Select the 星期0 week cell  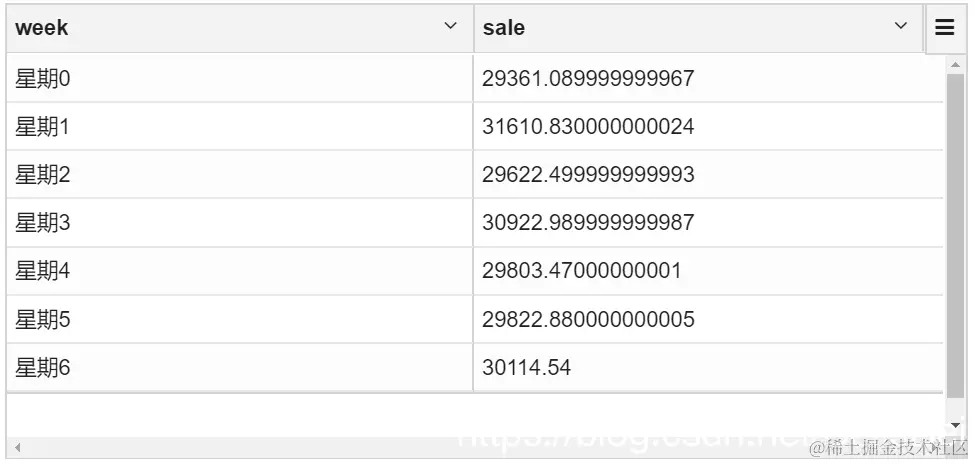coord(43,78)
